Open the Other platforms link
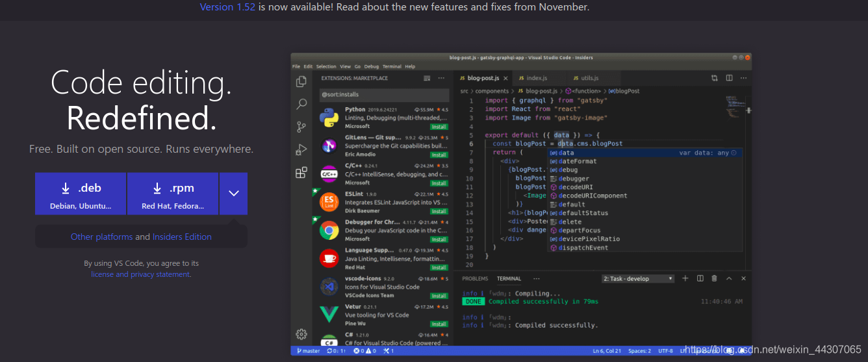Screen dimensions: 868x362 click(x=101, y=237)
